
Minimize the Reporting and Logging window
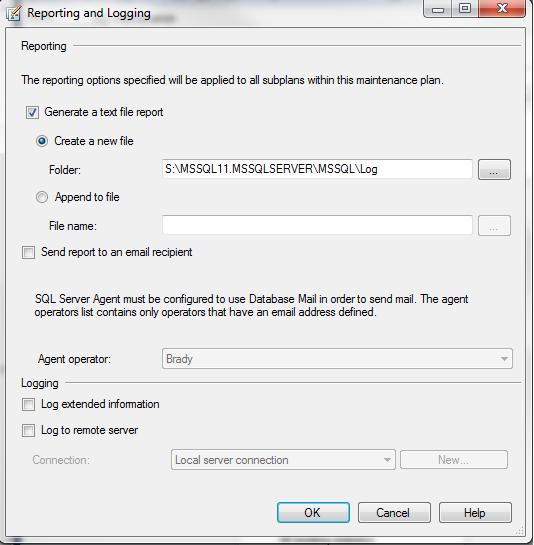438,8
